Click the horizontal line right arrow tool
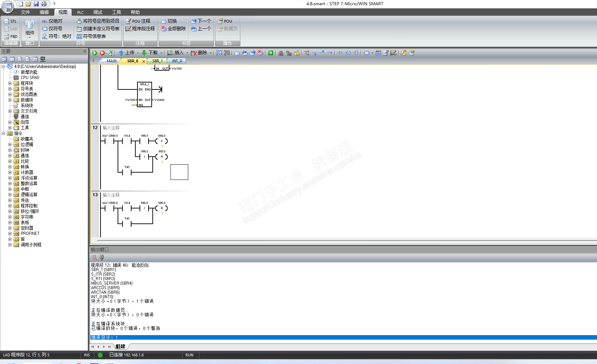 point(330,53)
